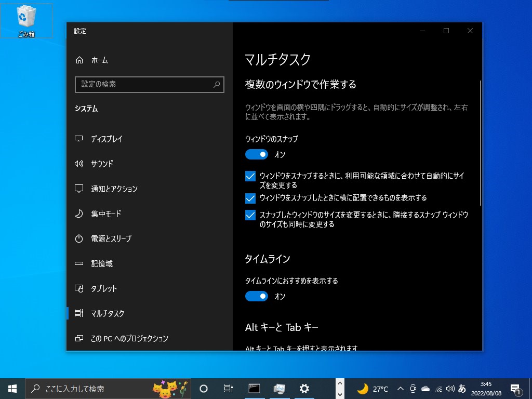The image size is (532, 399).
Task: Launch Command Prompt from the taskbar
Action: click(x=253, y=388)
